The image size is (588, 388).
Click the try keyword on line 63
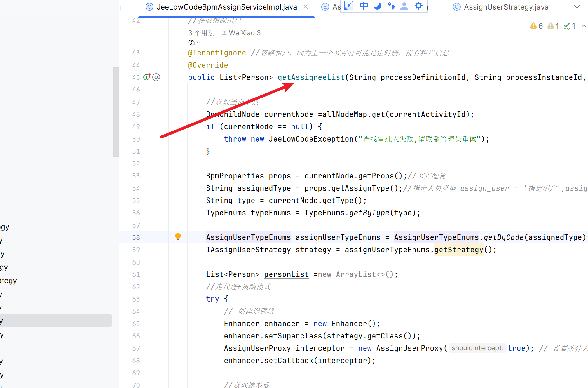tap(212, 299)
